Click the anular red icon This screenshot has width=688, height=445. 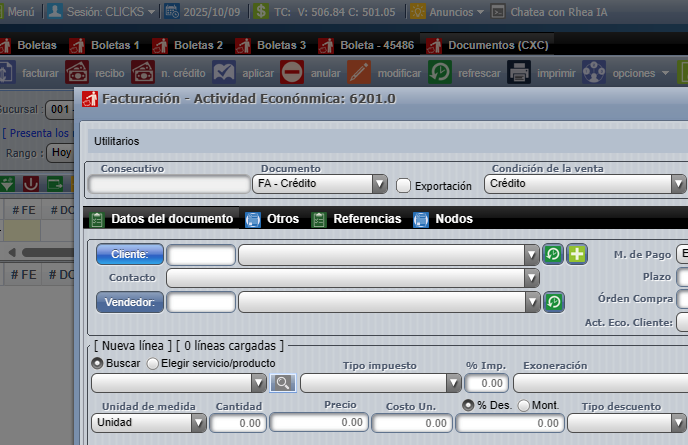pyautogui.click(x=292, y=72)
